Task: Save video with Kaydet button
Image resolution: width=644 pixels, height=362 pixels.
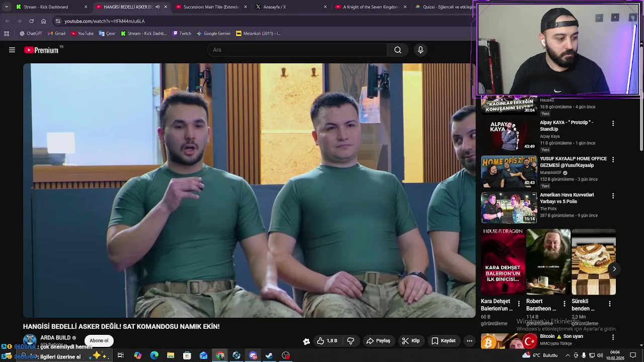Action: pos(443,341)
